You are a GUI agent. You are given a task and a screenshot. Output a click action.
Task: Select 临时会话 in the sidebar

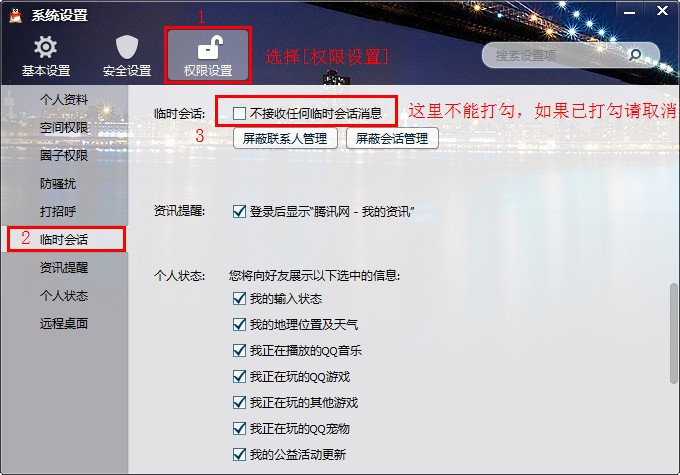tap(64, 239)
